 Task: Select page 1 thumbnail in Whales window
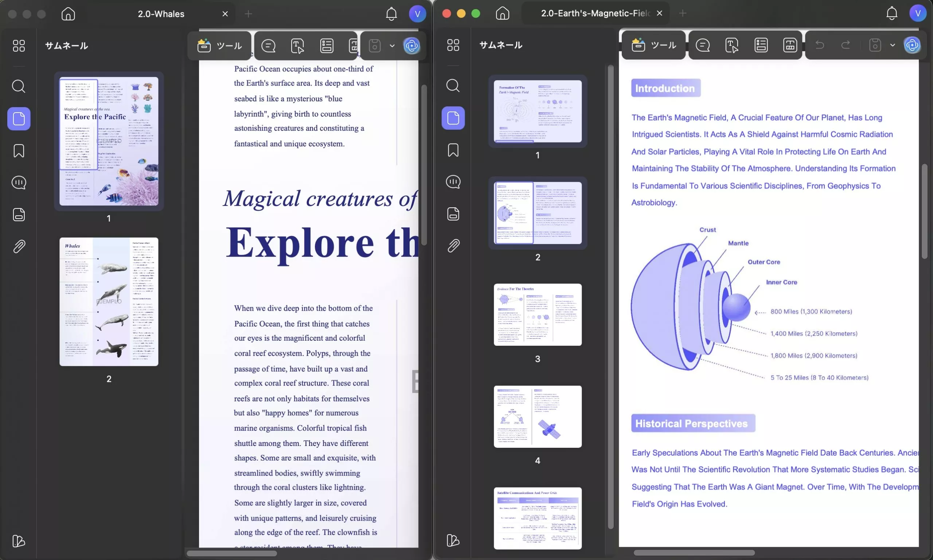click(109, 141)
